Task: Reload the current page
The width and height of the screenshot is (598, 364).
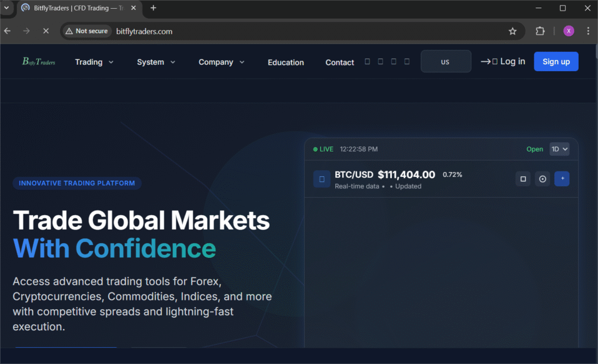Action: click(x=46, y=31)
